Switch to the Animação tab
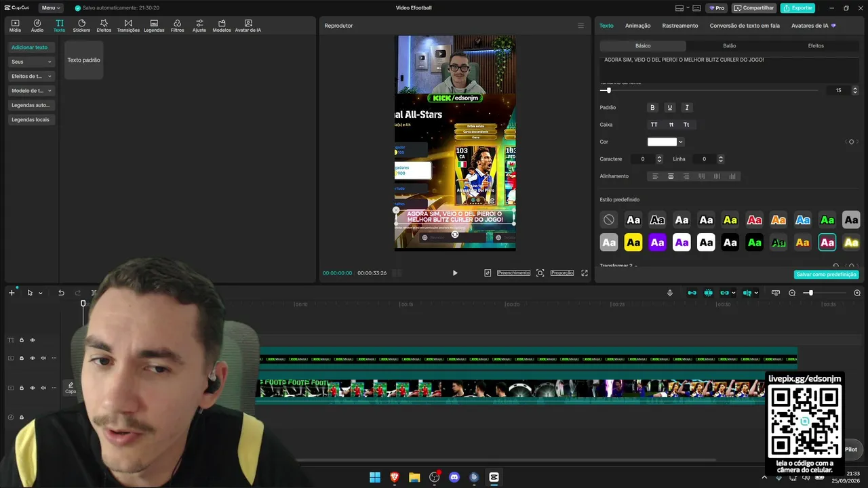 637,26
